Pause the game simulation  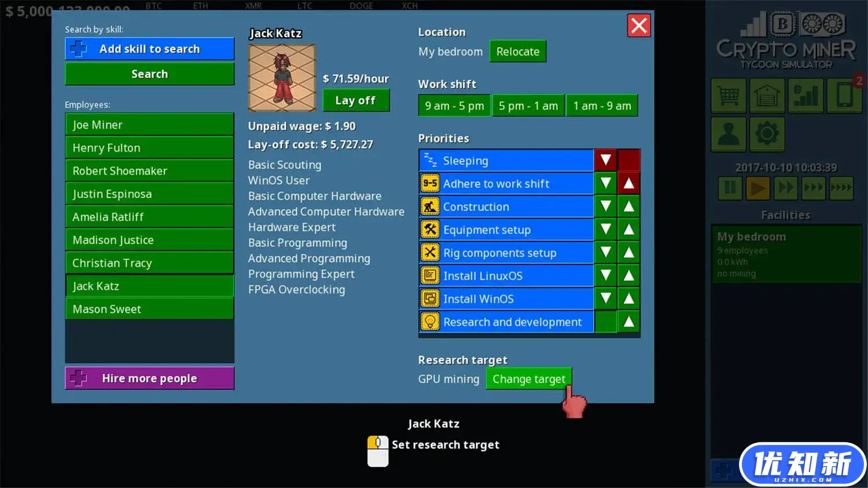coord(730,188)
